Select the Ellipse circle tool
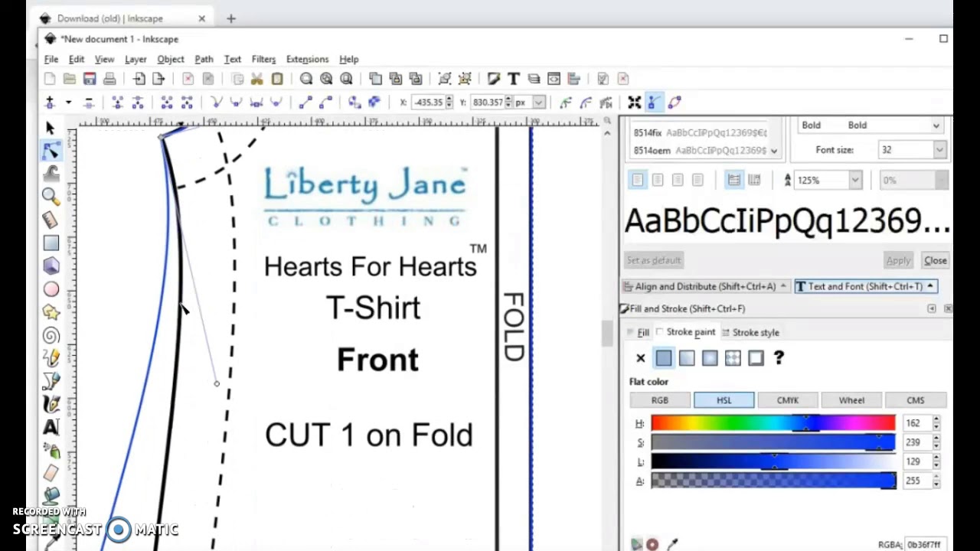The image size is (980, 551). [x=51, y=289]
